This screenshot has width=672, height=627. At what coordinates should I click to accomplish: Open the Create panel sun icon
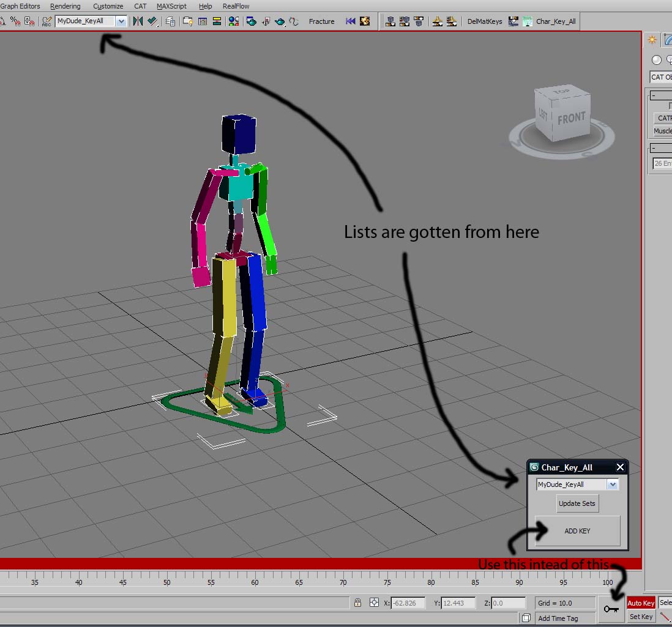coord(652,40)
